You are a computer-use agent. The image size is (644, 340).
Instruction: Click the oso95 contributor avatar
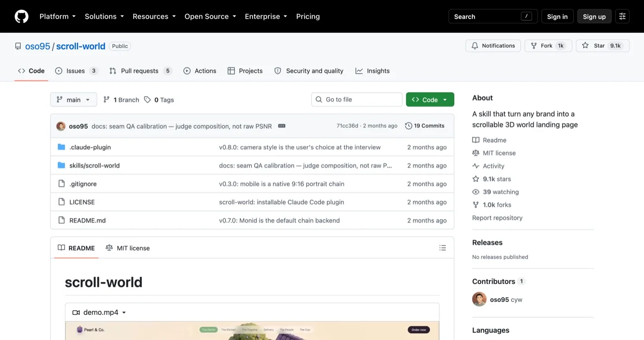click(x=479, y=299)
